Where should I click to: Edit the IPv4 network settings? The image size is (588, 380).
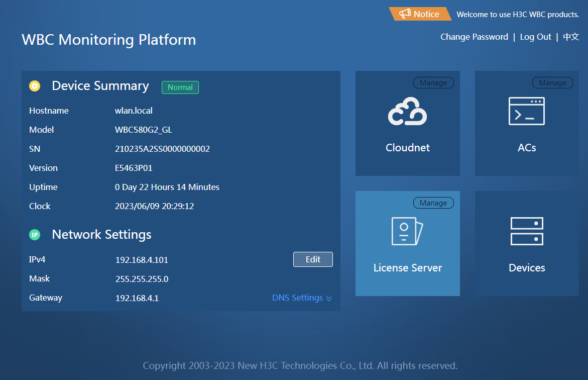[x=313, y=259]
